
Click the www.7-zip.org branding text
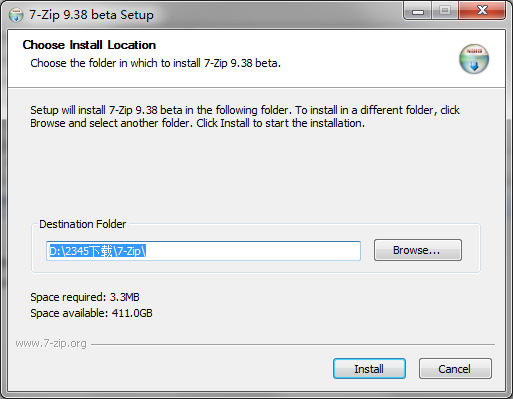tap(51, 343)
